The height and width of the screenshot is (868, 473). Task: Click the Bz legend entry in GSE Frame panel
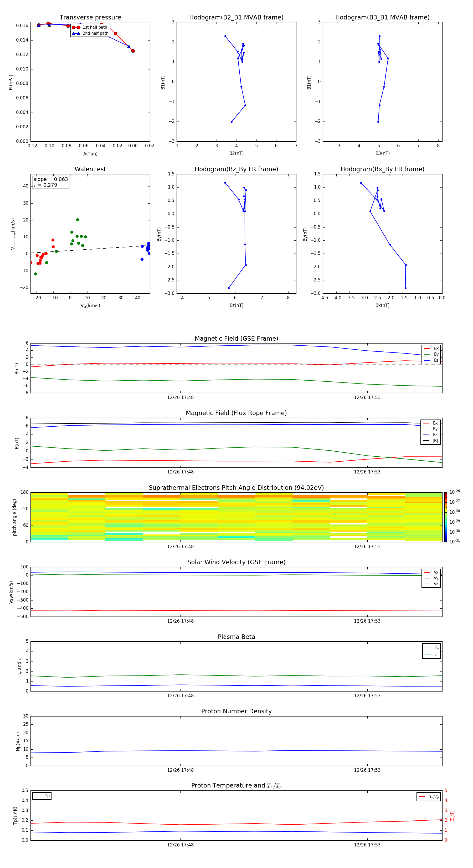pyautogui.click(x=431, y=360)
